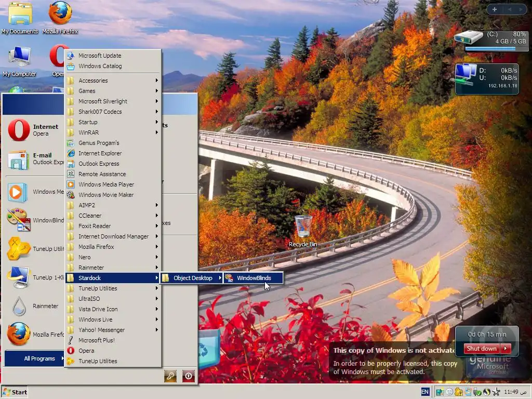Click the Rainmeter water drop icon
This screenshot has height=399, width=532.
pos(19,306)
